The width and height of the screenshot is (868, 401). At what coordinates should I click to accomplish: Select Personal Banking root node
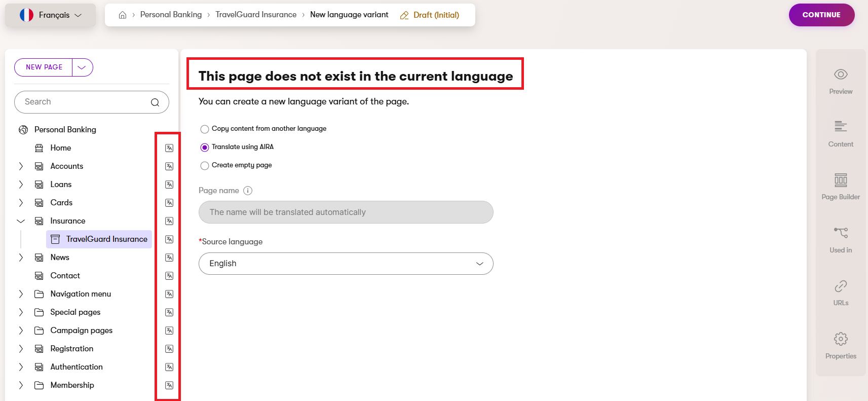65,130
